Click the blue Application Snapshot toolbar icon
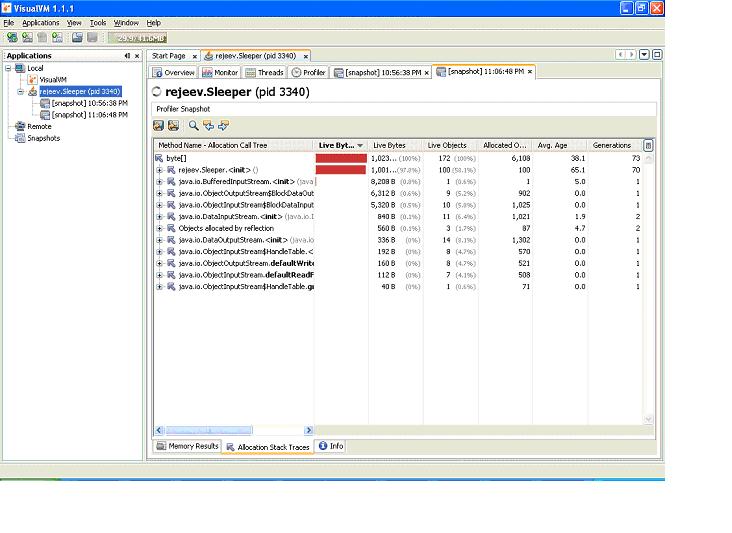This screenshot has height=533, width=732. (77, 37)
